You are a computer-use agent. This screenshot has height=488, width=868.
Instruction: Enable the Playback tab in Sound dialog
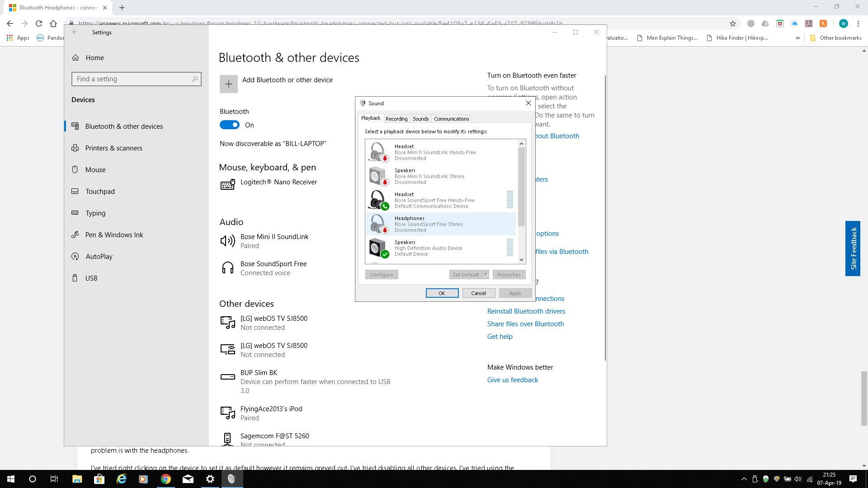coord(371,118)
